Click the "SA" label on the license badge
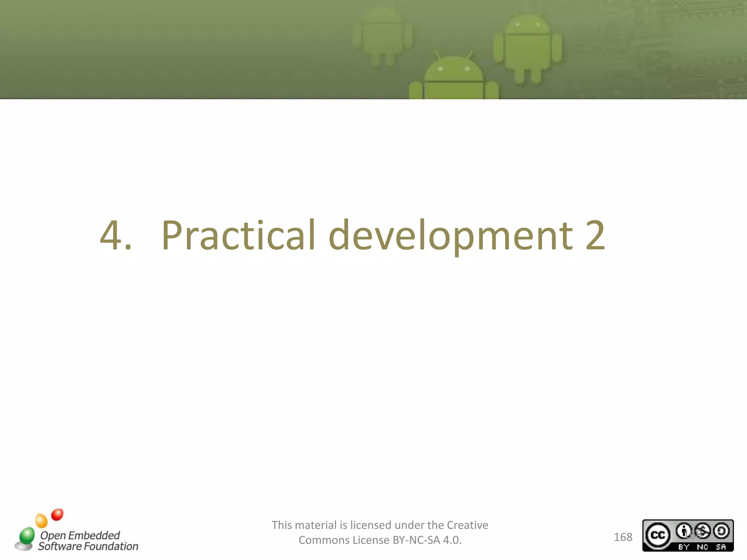This screenshot has height=560, width=747. pyautogui.click(x=721, y=547)
